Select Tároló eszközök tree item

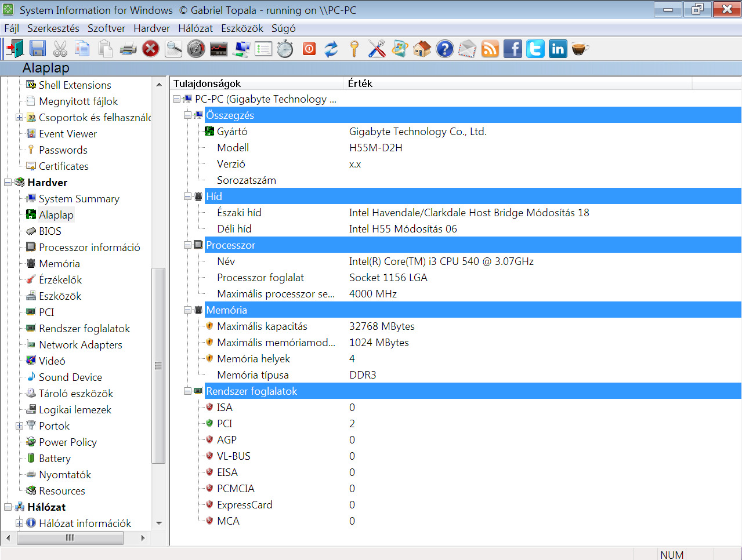tap(76, 394)
